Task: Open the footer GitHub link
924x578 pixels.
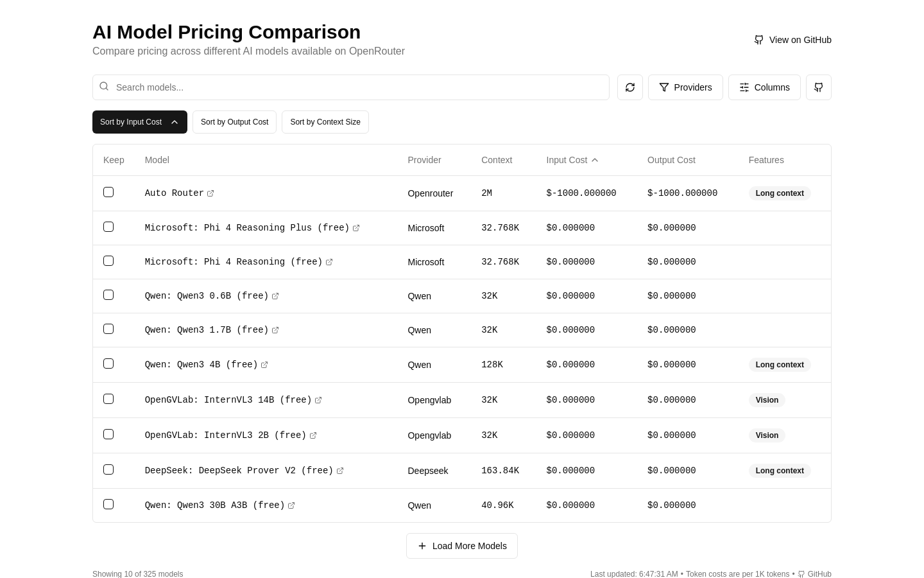Action: (x=814, y=574)
